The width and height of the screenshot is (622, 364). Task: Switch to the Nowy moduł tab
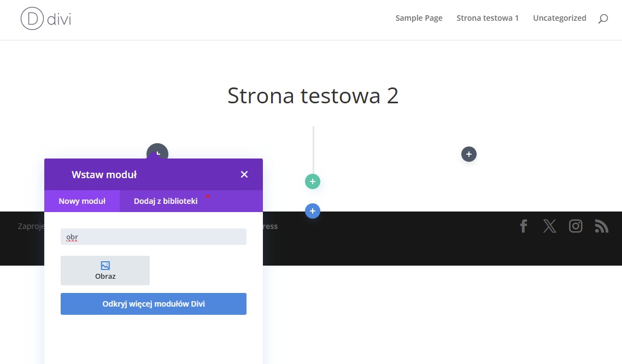pyautogui.click(x=82, y=201)
